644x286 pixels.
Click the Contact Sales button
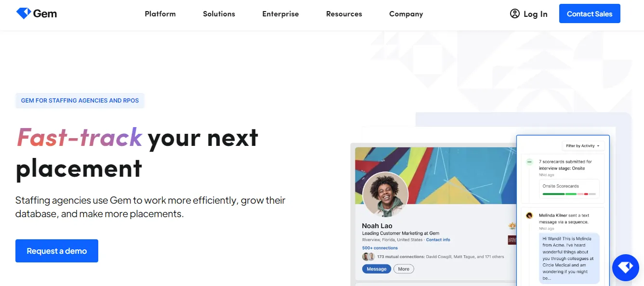tap(590, 13)
